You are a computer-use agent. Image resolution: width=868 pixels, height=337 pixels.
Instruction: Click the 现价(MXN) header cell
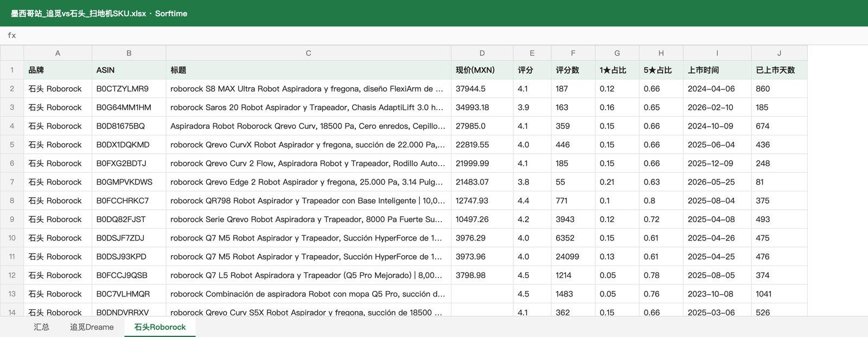click(x=482, y=70)
